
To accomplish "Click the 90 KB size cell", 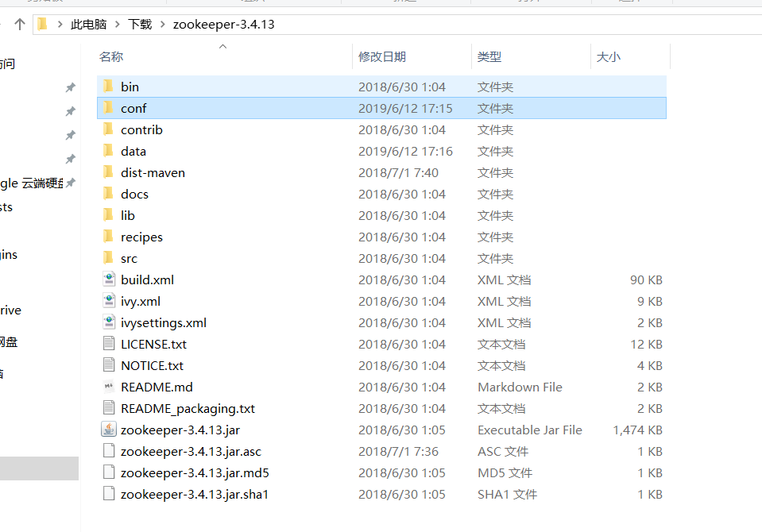I will 646,279.
